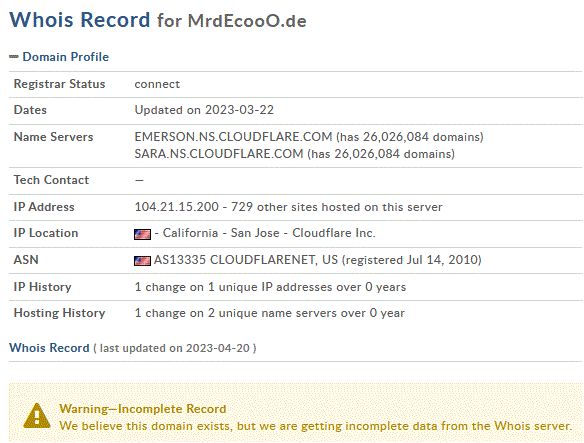
Task: Click the yellow warning triangle icon
Action: 36,415
